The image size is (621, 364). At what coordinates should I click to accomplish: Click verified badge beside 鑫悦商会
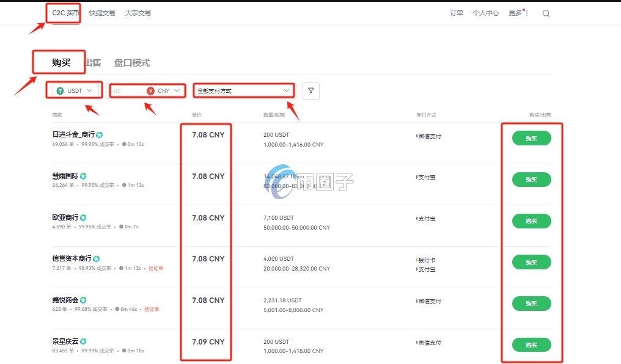(x=83, y=300)
